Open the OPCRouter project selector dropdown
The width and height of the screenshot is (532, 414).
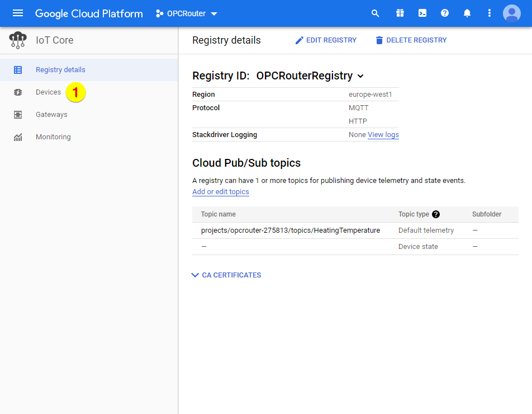tap(187, 13)
